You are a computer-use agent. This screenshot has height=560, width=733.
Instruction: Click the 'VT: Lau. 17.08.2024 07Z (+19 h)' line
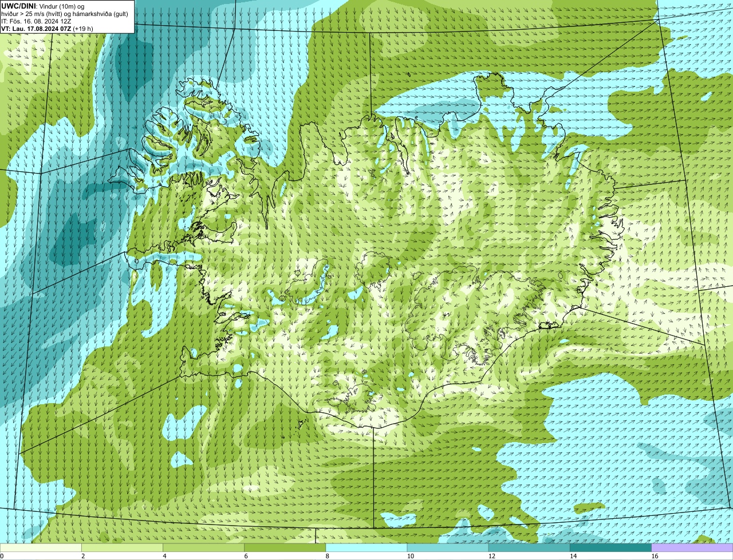click(x=47, y=28)
